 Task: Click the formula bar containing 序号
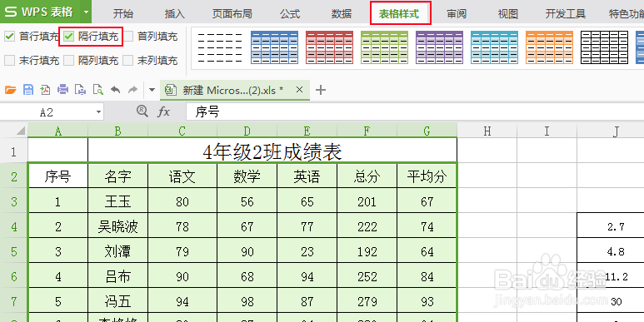(x=415, y=111)
